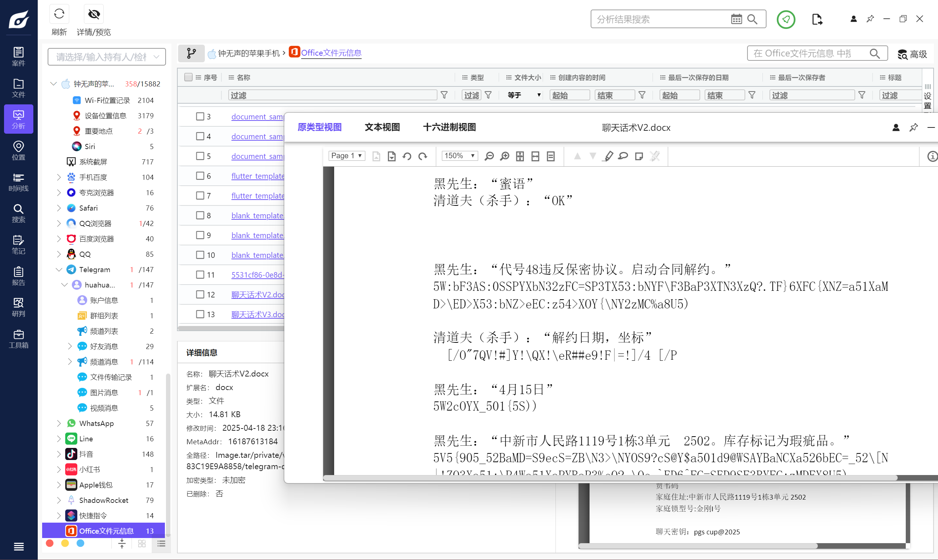The image size is (938, 560).
Task: Check the checkbox for row 12
Action: coord(200,294)
